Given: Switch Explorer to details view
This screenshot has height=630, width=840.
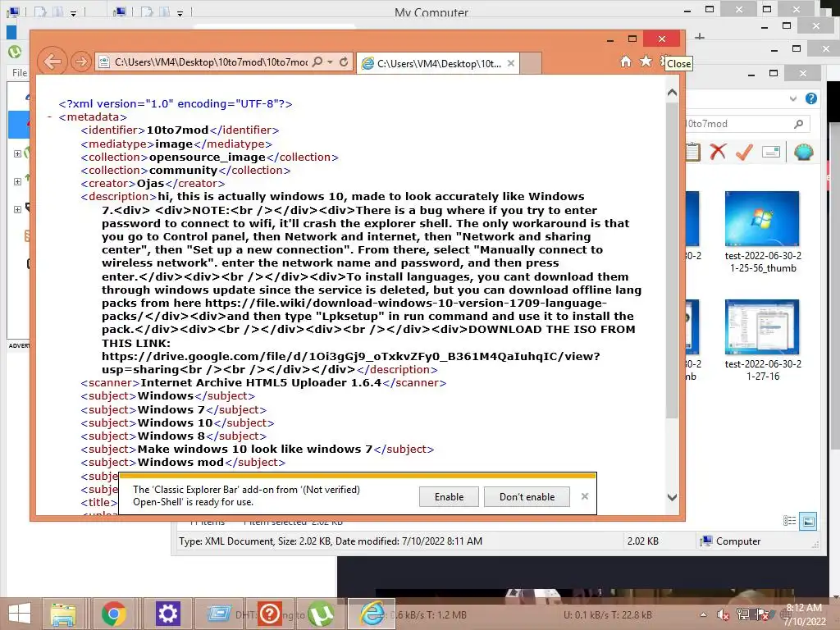Looking at the screenshot, I should (789, 521).
